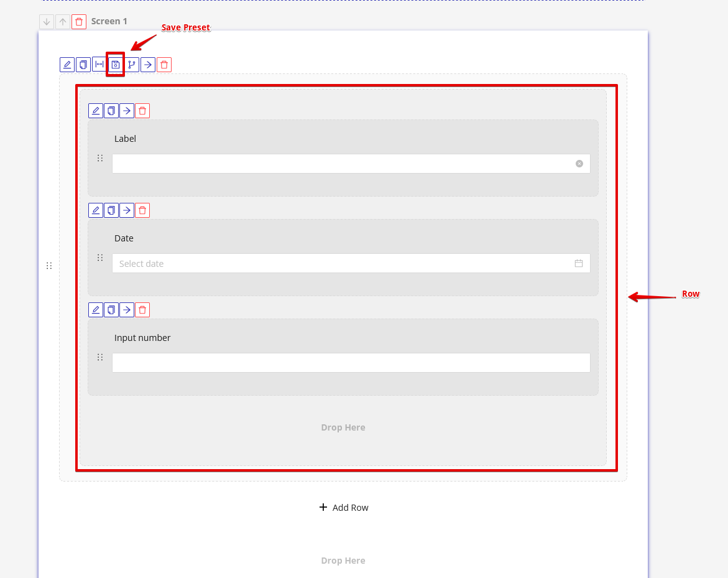Delete the row with its red trash icon
Image resolution: width=728 pixels, height=578 pixels.
tap(164, 65)
